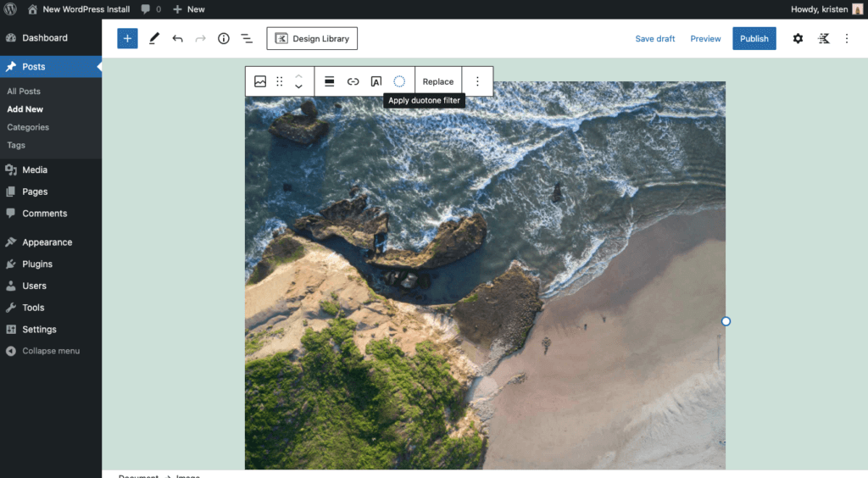Open the List View outline icon
The height and width of the screenshot is (478, 868).
(247, 38)
